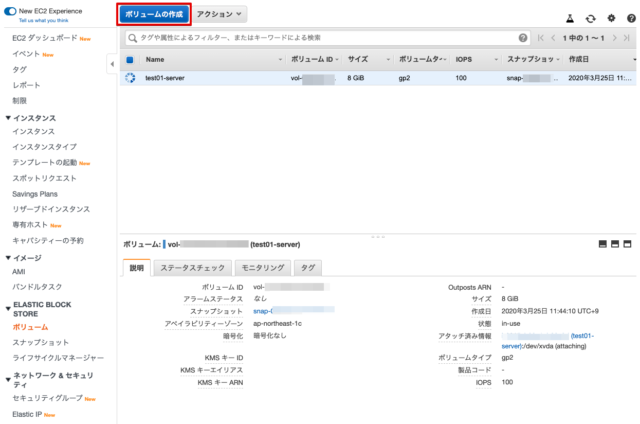Switch to the タグ tab

[x=308, y=268]
